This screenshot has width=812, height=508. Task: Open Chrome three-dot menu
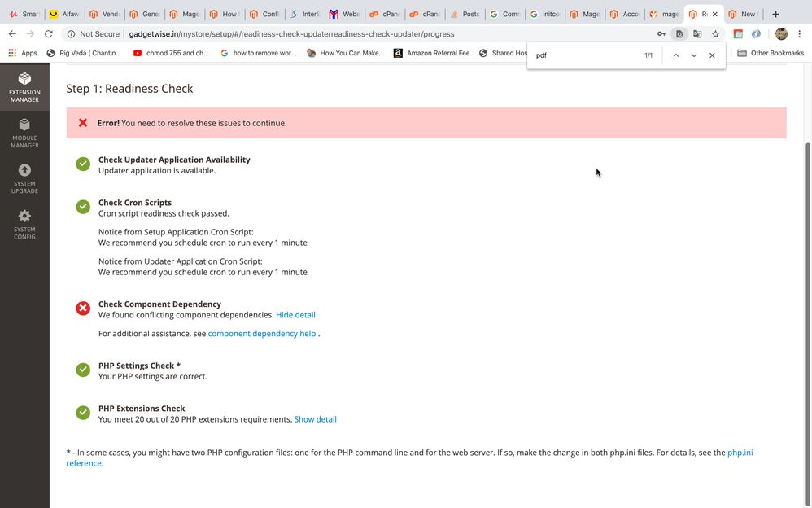800,33
